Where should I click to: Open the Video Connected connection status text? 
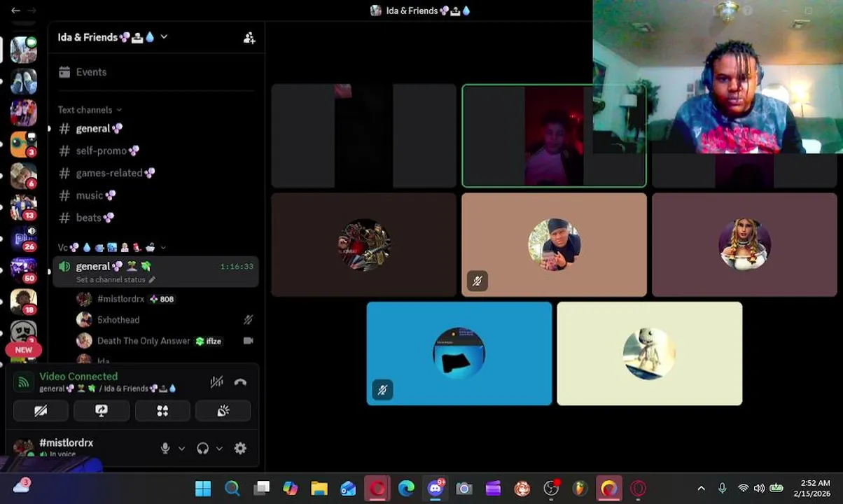(x=78, y=377)
